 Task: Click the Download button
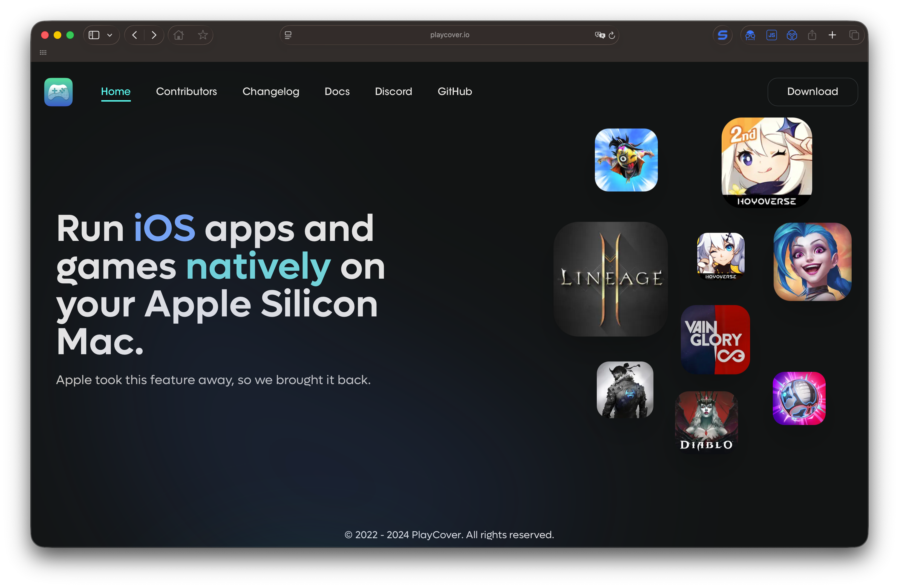click(x=812, y=92)
